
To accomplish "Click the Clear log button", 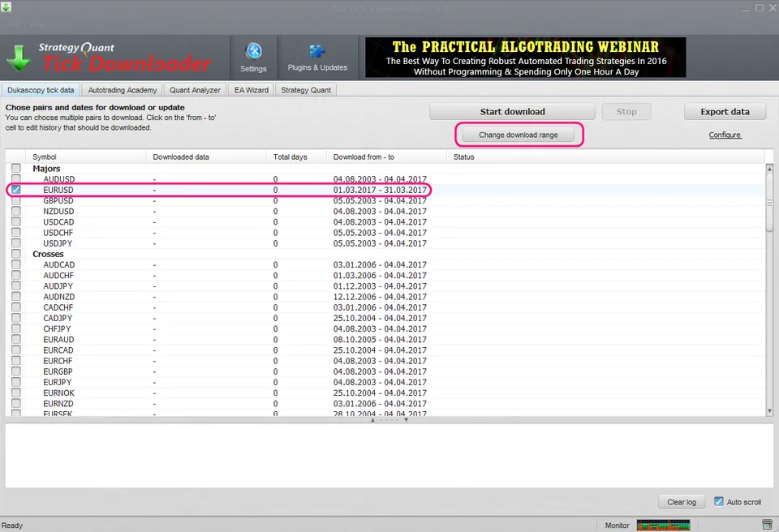I will [682, 502].
